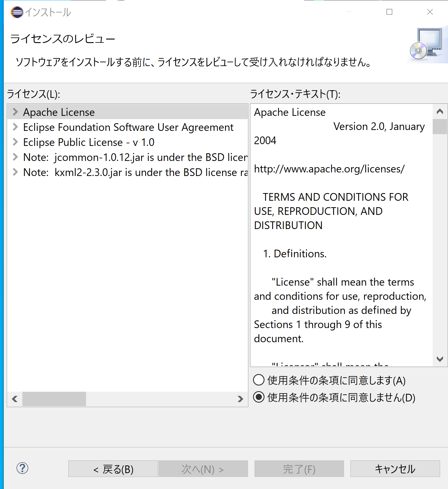Maximize the install dialog window

click(389, 12)
